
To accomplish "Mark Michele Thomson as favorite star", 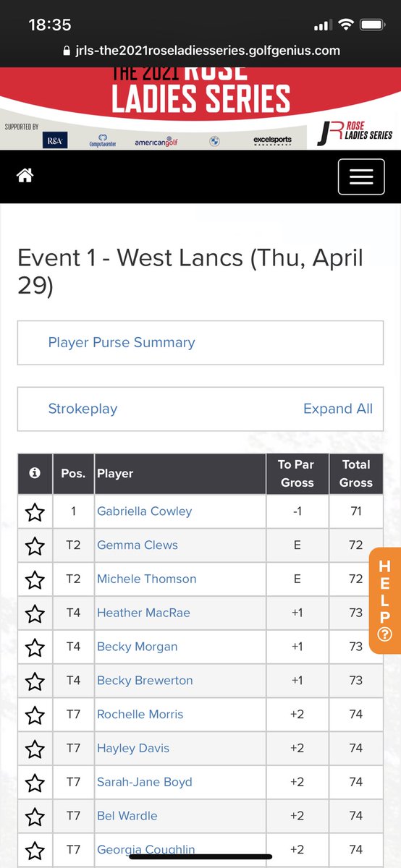I will pyautogui.click(x=35, y=579).
